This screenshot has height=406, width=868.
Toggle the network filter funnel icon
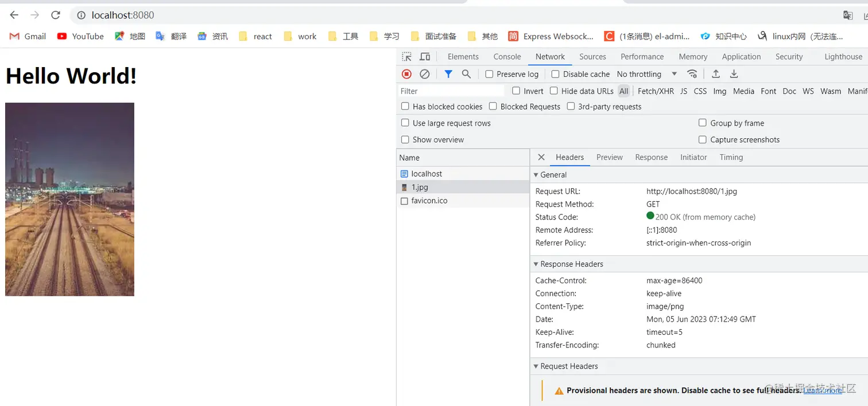pyautogui.click(x=448, y=74)
